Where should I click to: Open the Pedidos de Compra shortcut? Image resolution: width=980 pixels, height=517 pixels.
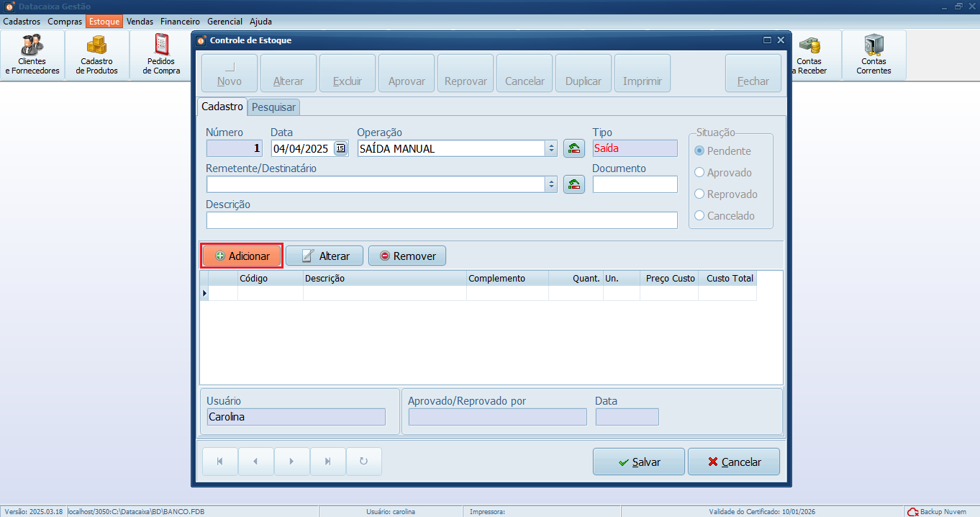click(161, 54)
